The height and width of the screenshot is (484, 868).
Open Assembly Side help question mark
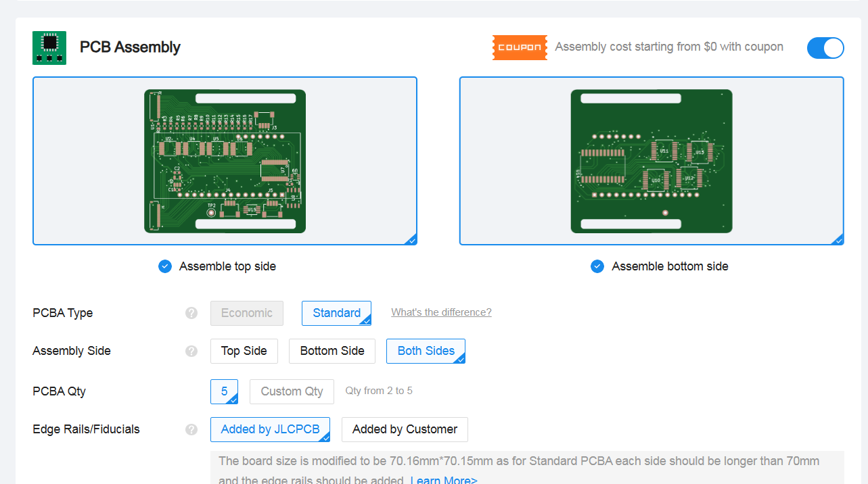191,351
